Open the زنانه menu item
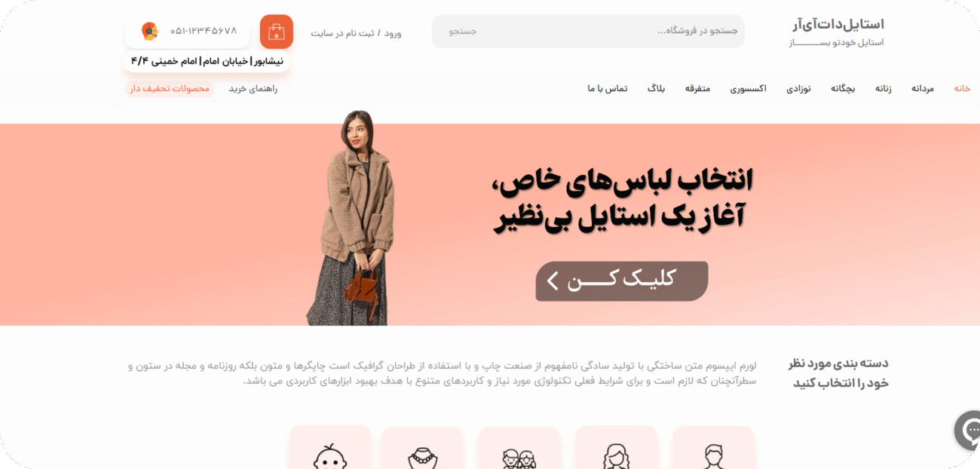Image resolution: width=980 pixels, height=469 pixels. pyautogui.click(x=884, y=89)
